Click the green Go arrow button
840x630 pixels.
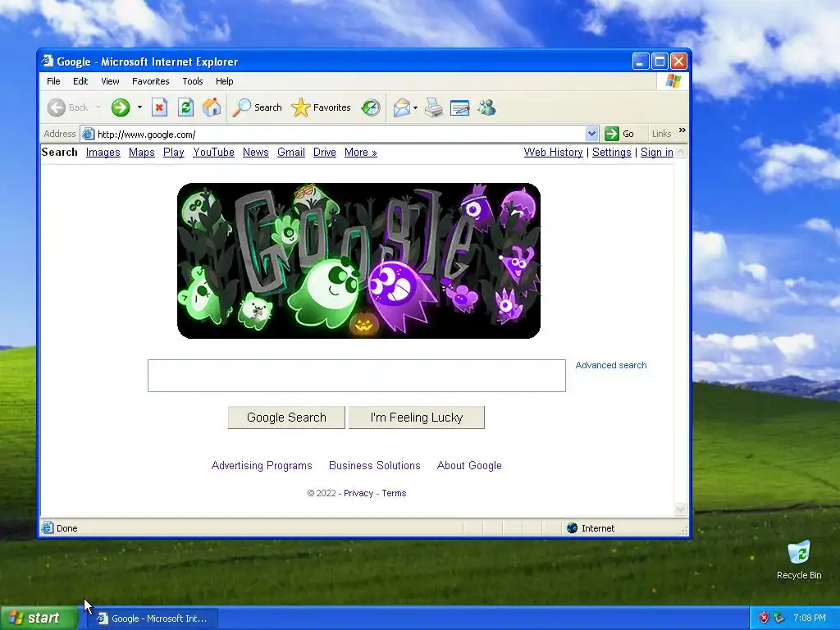tap(612, 134)
